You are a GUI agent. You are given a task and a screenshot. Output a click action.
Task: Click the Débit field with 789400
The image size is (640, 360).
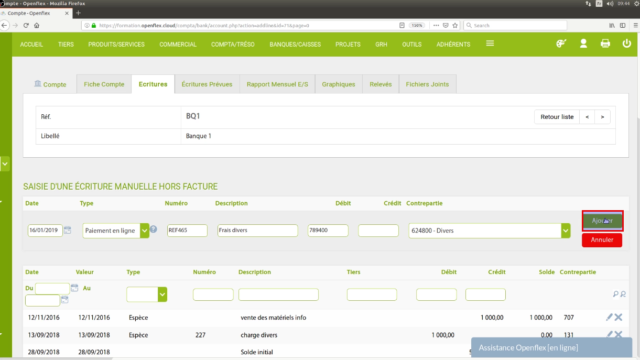(328, 230)
